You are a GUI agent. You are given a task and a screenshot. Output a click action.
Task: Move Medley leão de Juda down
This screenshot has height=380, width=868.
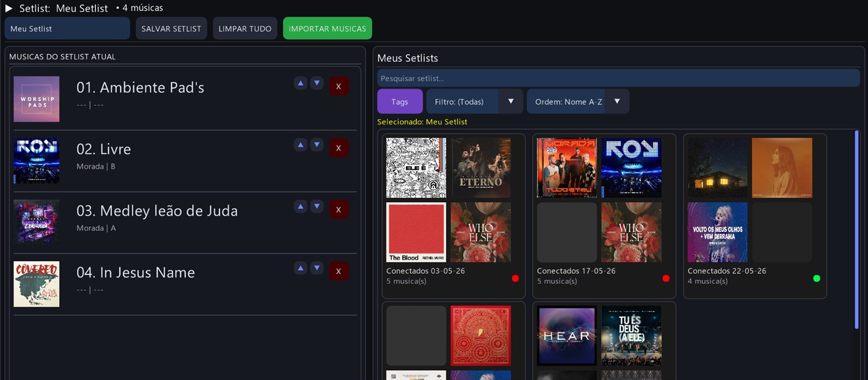click(x=317, y=206)
